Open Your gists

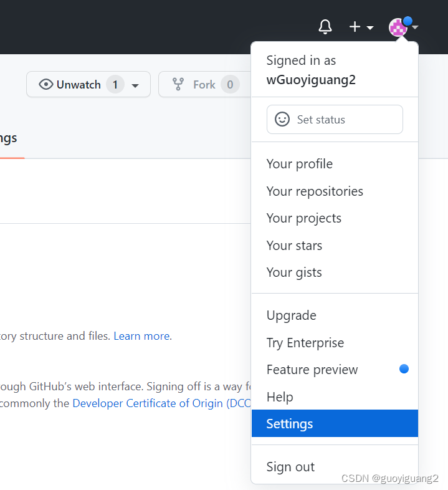point(335,272)
